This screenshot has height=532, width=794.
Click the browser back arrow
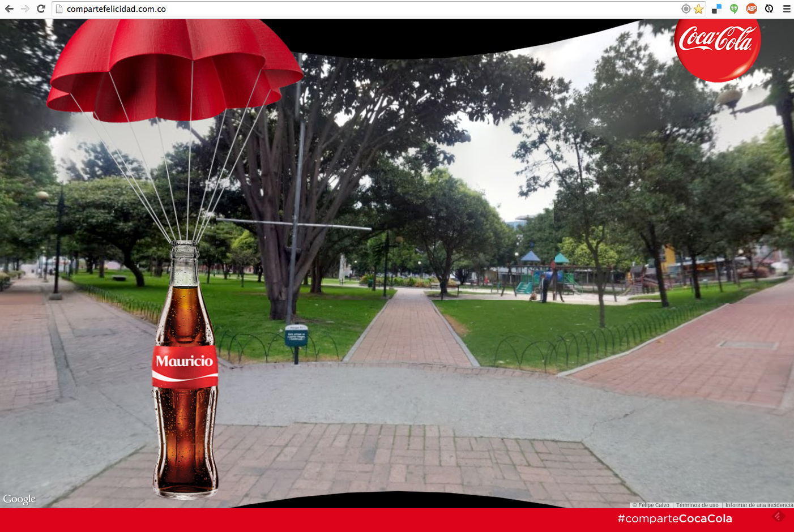tap(9, 8)
